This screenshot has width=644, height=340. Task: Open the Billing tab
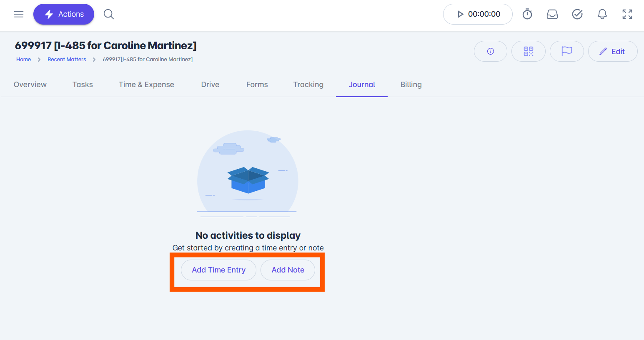(x=411, y=85)
